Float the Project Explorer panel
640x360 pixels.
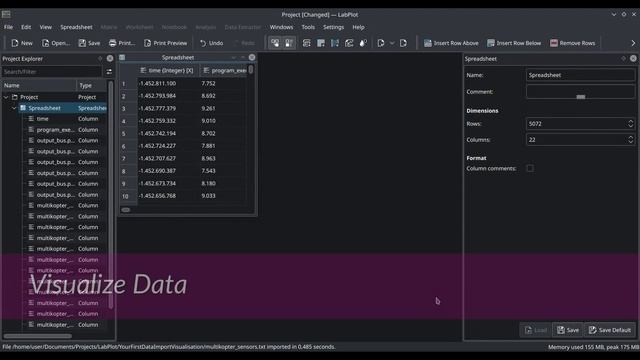click(x=100, y=58)
